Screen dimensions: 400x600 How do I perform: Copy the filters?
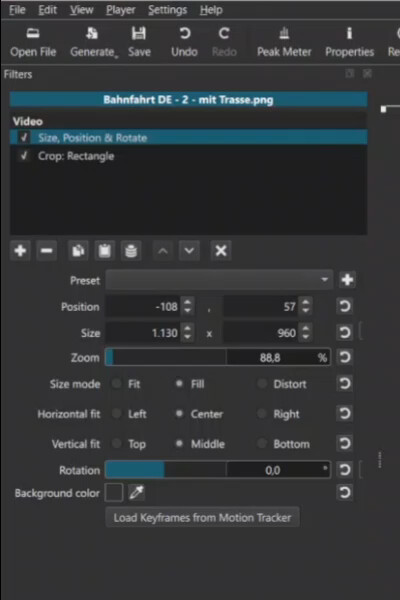[78, 251]
